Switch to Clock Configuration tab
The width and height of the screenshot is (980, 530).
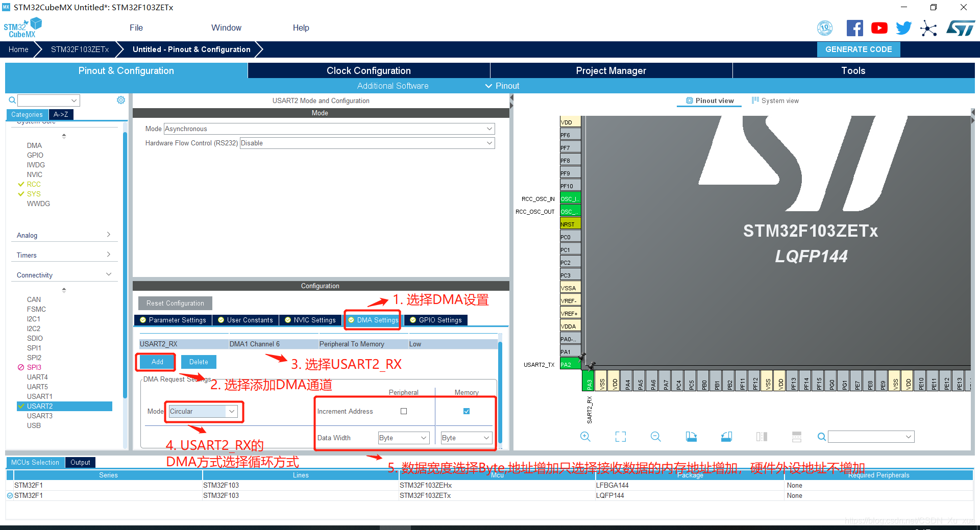369,70
